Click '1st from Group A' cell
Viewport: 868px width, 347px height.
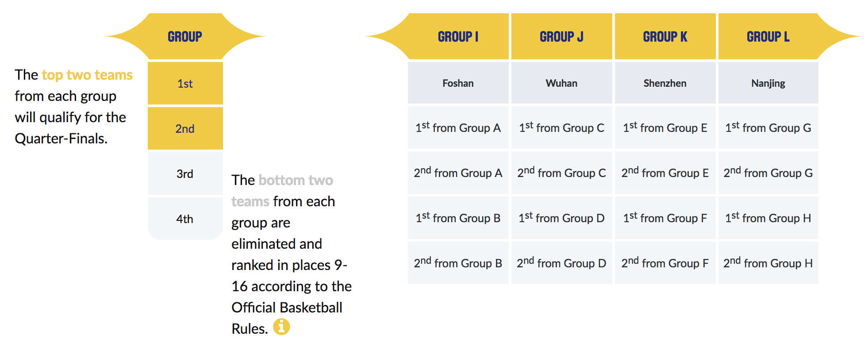(458, 127)
